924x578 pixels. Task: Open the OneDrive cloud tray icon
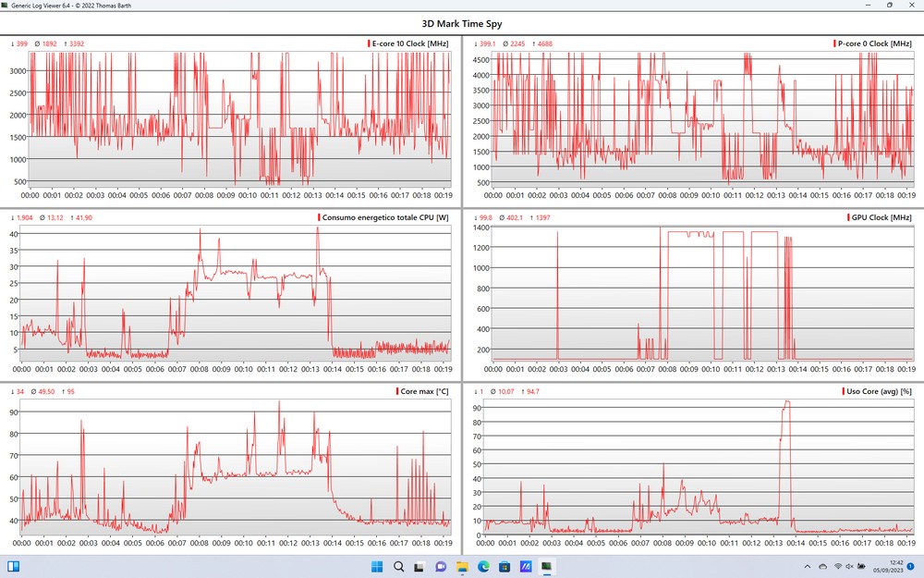click(x=822, y=567)
